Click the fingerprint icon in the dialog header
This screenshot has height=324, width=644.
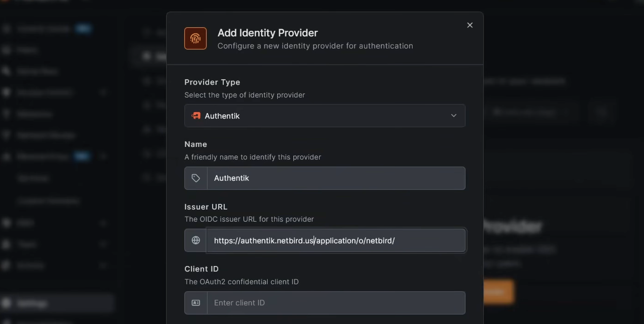[195, 38]
